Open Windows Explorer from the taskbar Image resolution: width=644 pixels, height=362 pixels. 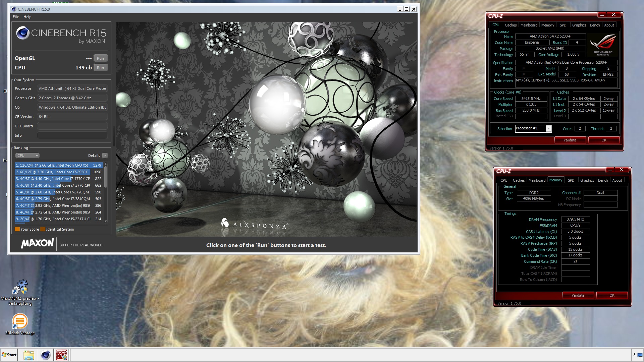pyautogui.click(x=29, y=355)
